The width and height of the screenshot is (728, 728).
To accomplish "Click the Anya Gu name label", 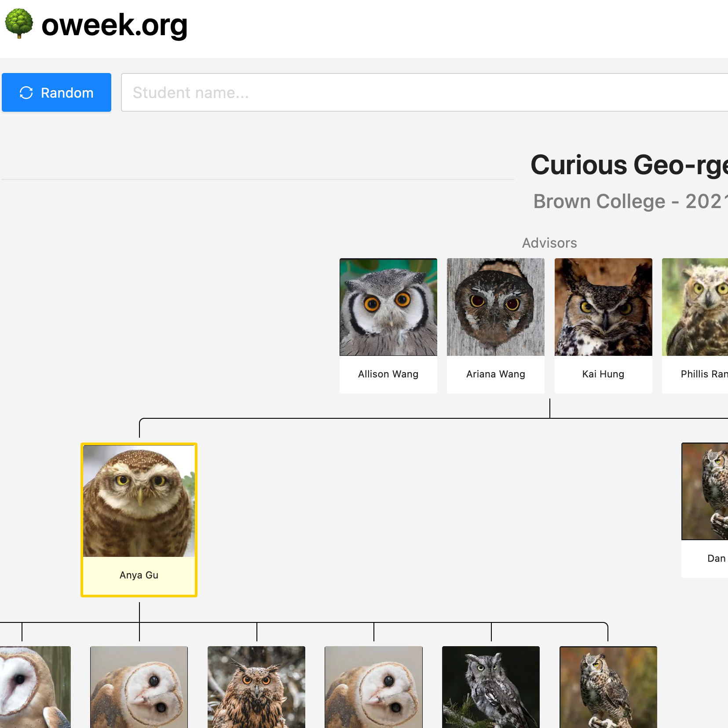I will (x=139, y=574).
